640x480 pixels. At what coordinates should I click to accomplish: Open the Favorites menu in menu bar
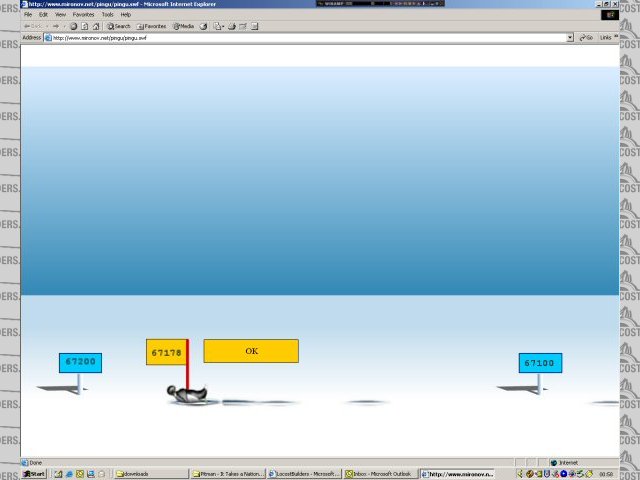[x=83, y=15]
